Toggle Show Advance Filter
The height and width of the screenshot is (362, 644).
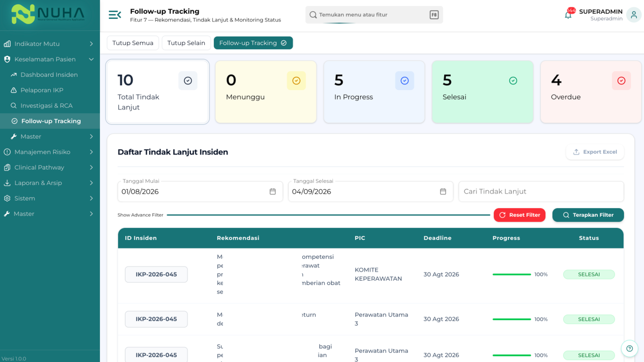pos(140,215)
